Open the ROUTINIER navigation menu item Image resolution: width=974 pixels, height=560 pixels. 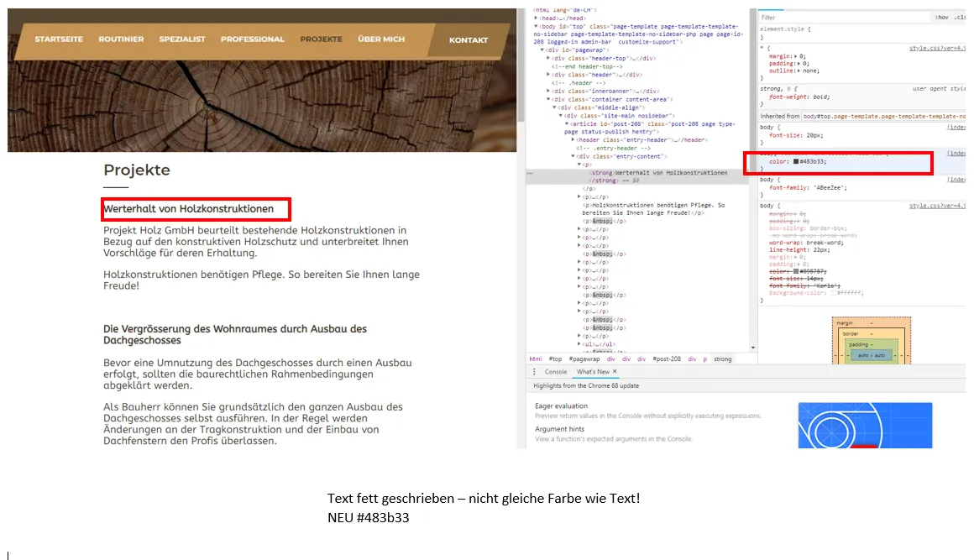(x=121, y=39)
